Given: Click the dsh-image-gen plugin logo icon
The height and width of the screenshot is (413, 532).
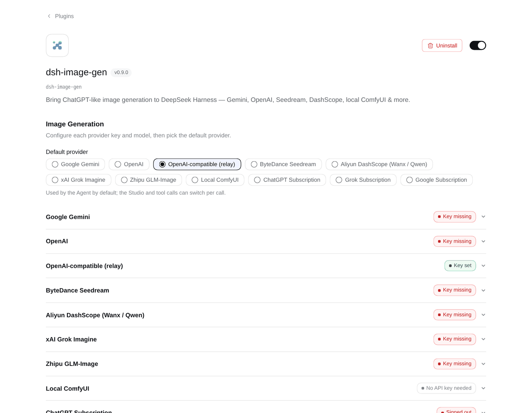Looking at the screenshot, I should 57,45.
